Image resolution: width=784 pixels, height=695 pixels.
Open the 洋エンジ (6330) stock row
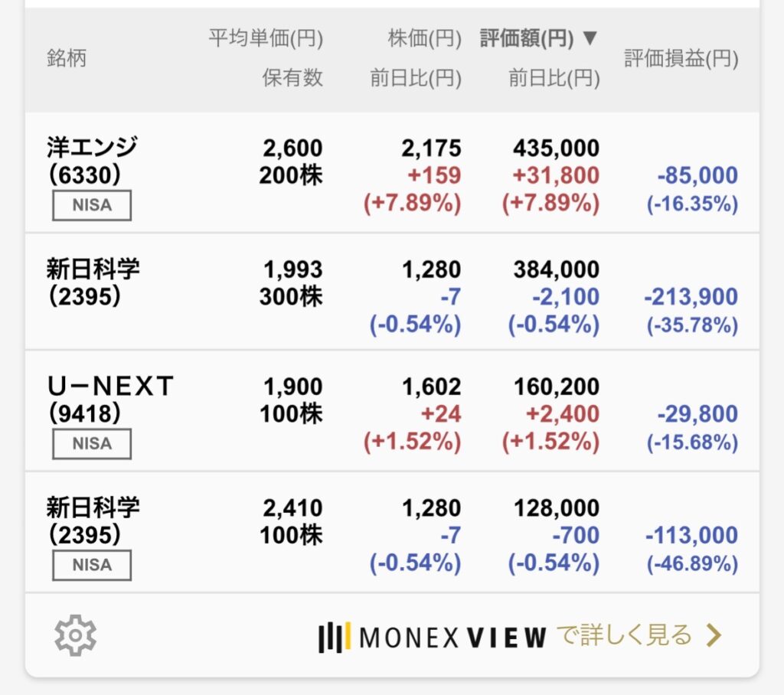[x=392, y=173]
